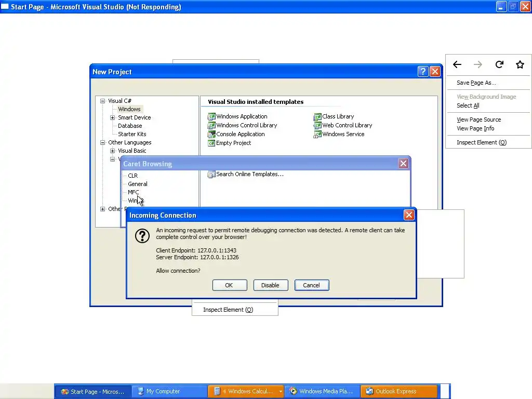Open the Windows Calculator taskbar group dropdown
Screen dimensions: 532x399
point(281,391)
